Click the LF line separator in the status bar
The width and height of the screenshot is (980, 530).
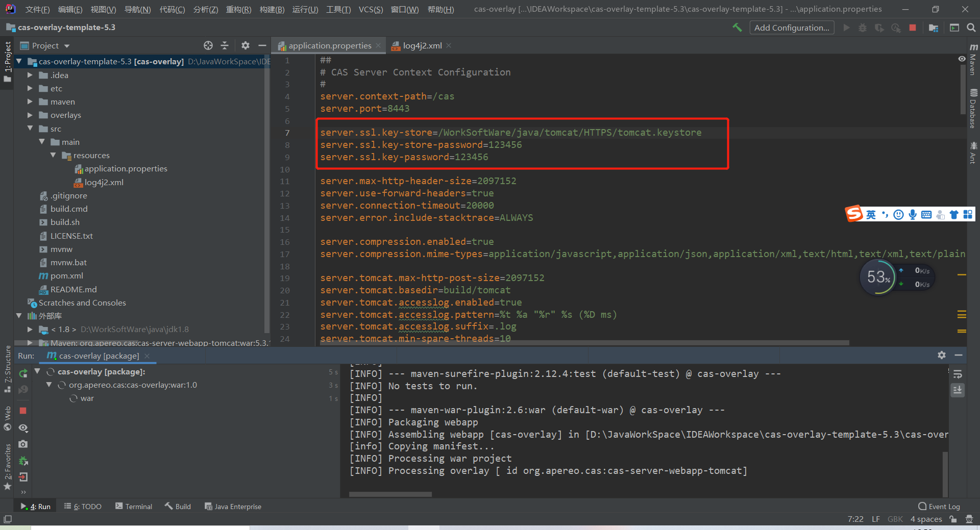876,519
